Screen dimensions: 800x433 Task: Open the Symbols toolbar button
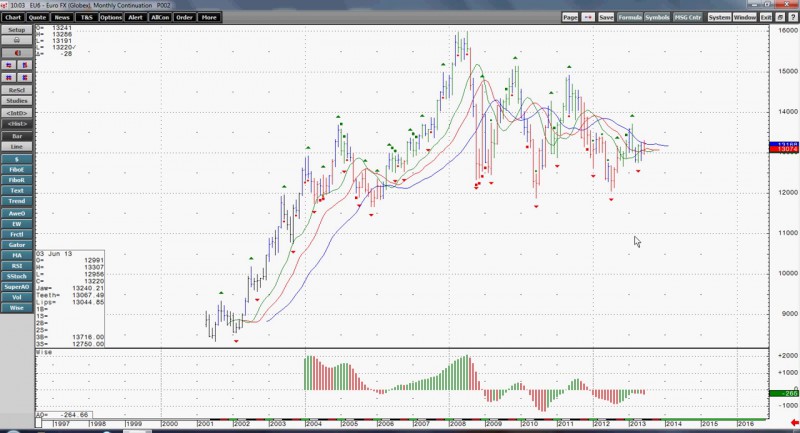(x=657, y=17)
